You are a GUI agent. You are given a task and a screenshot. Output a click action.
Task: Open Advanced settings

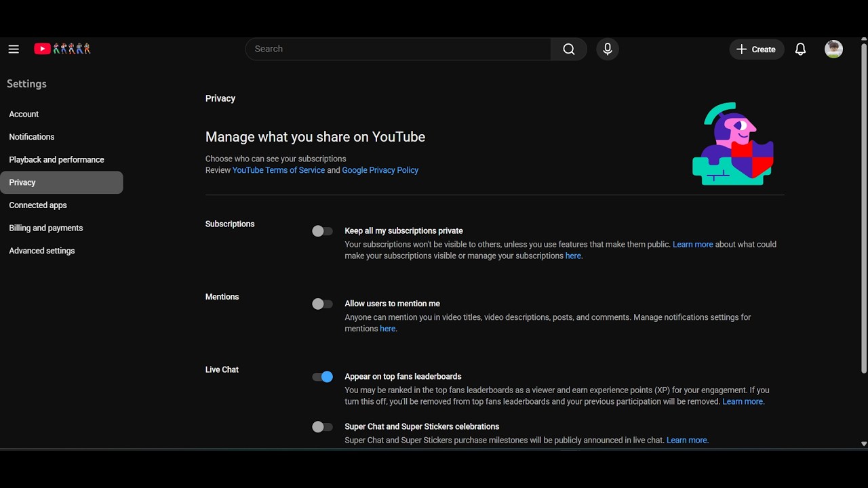62,251
